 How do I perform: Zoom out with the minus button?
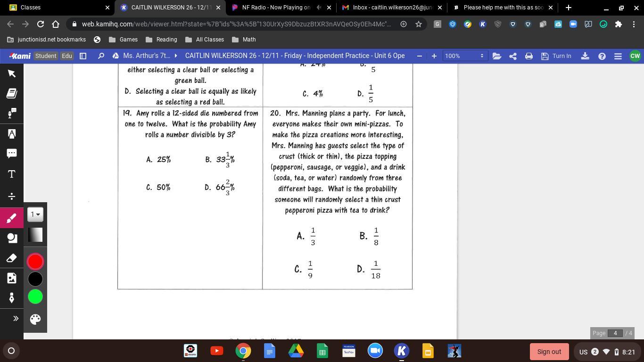[x=420, y=56]
